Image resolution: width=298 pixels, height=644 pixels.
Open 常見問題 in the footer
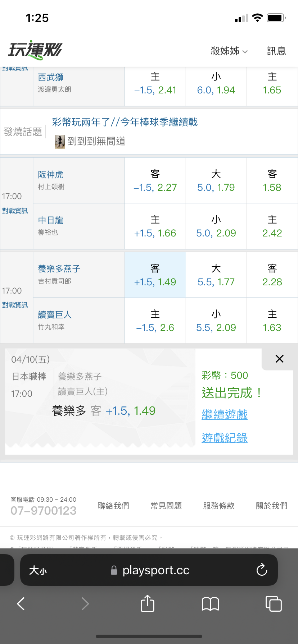[166, 506]
